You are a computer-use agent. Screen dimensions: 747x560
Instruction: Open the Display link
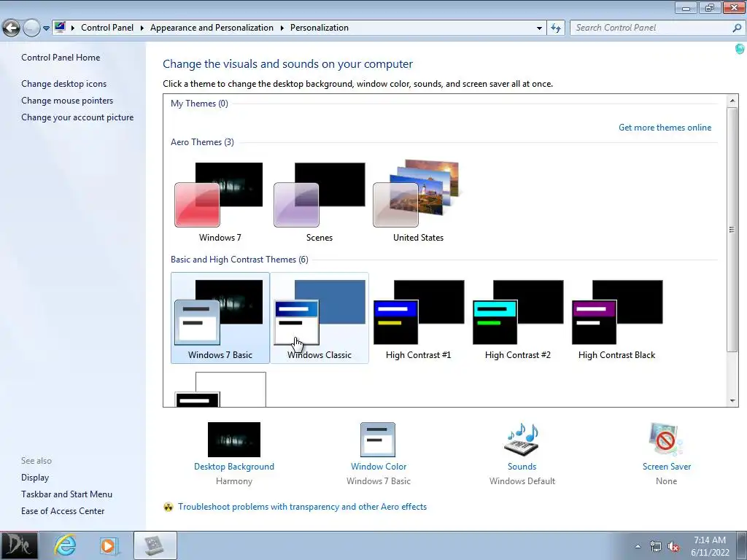pos(35,478)
